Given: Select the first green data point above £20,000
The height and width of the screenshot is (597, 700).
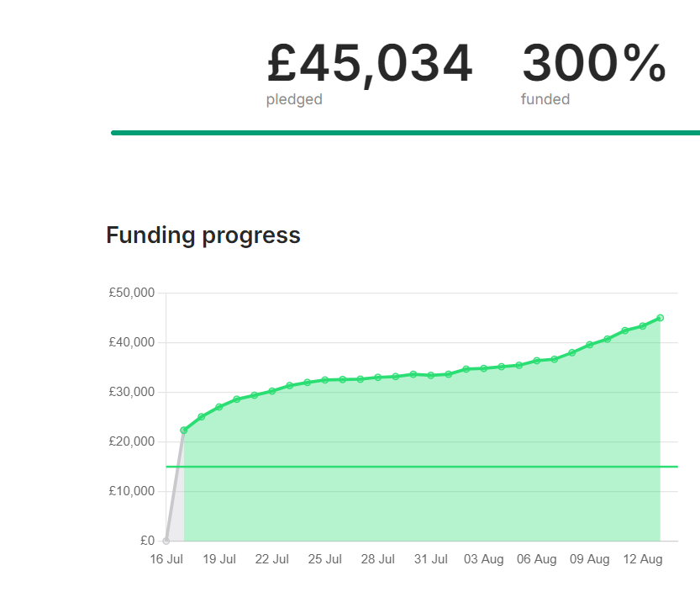Looking at the screenshot, I should tap(184, 431).
